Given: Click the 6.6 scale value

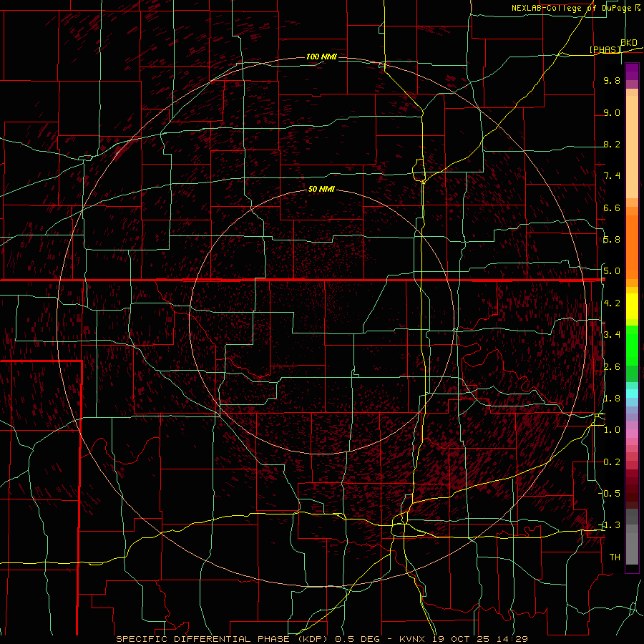Looking at the screenshot, I should click(x=612, y=208).
